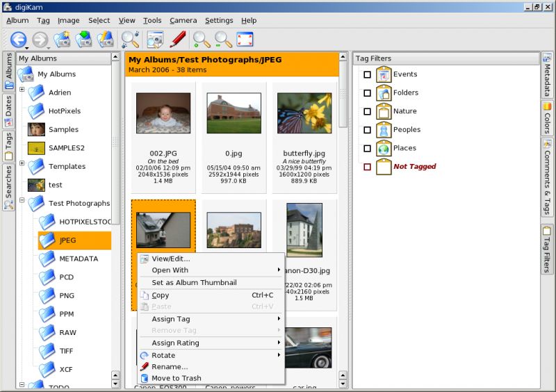Click the Zoom In magnifier icon

tap(201, 40)
